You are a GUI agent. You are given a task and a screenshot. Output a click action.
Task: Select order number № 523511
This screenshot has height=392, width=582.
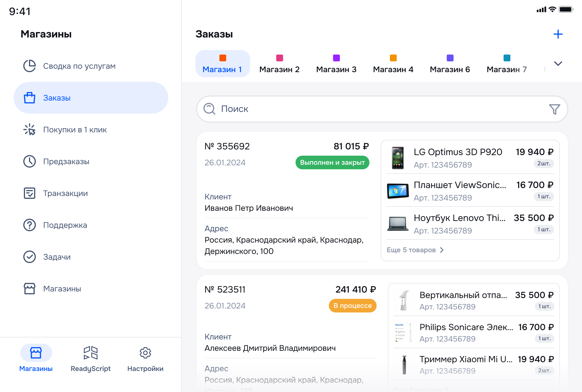tap(225, 289)
